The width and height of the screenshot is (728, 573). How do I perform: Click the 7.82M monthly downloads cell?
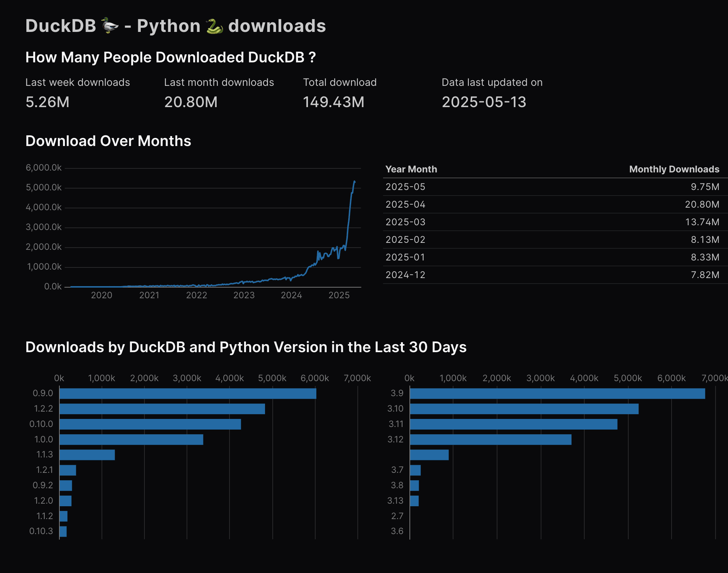click(x=705, y=275)
